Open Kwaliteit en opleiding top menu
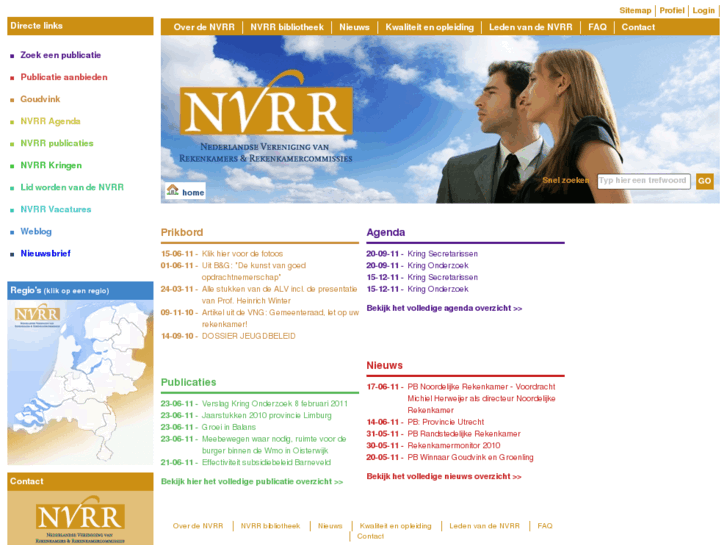This screenshot has height=545, width=727. click(429, 27)
